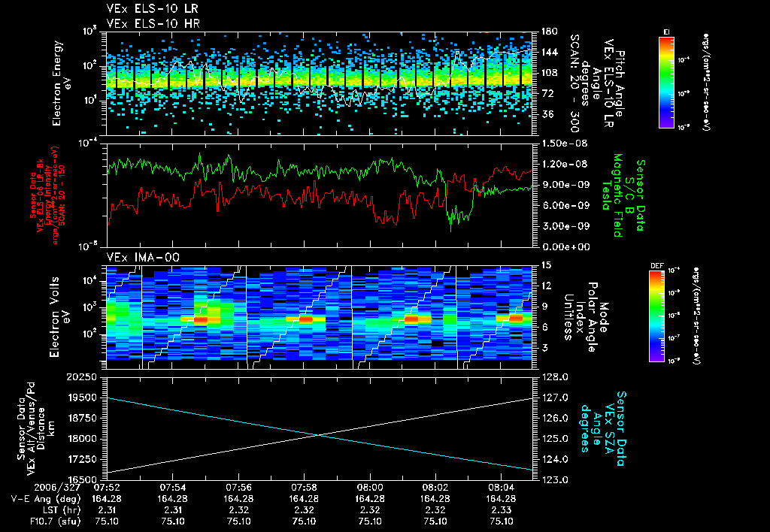Click the 20250 altitude tick value

(x=81, y=377)
